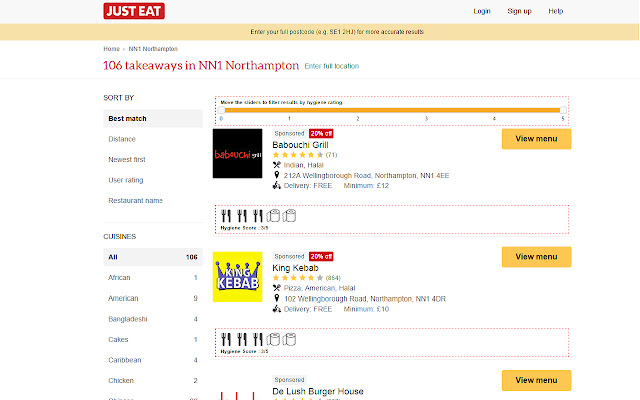Image resolution: width=640 pixels, height=400 pixels.
Task: View menu for Babouchi Grill
Action: tap(536, 139)
